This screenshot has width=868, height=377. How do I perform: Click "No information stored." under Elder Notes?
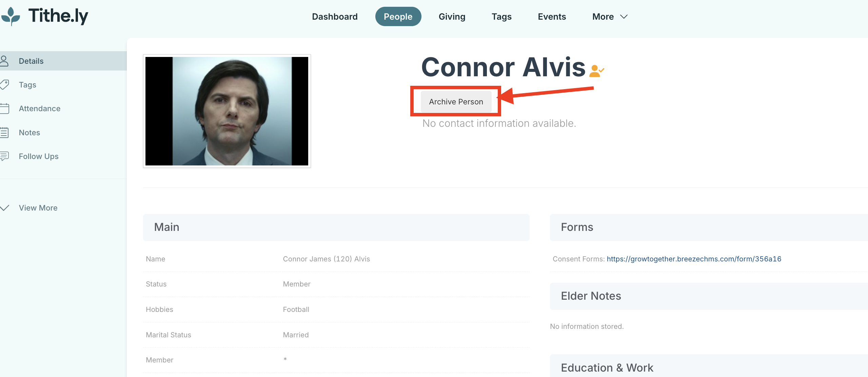click(587, 326)
